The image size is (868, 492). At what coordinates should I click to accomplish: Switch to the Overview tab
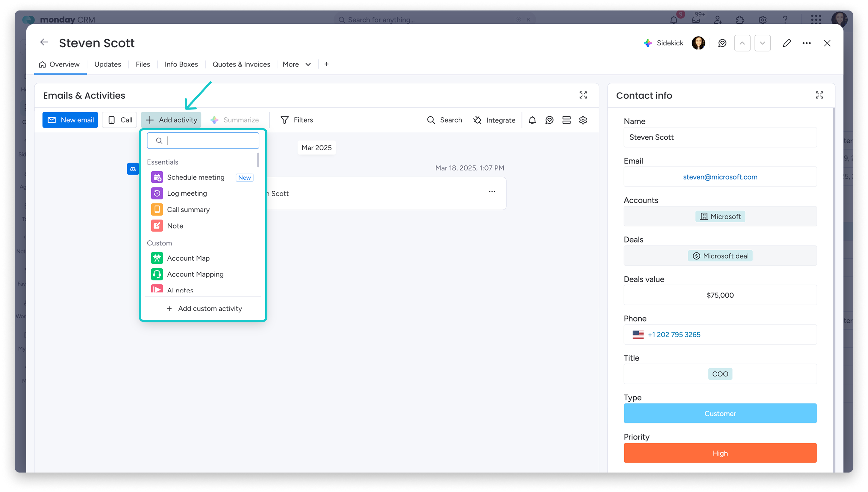(x=60, y=64)
